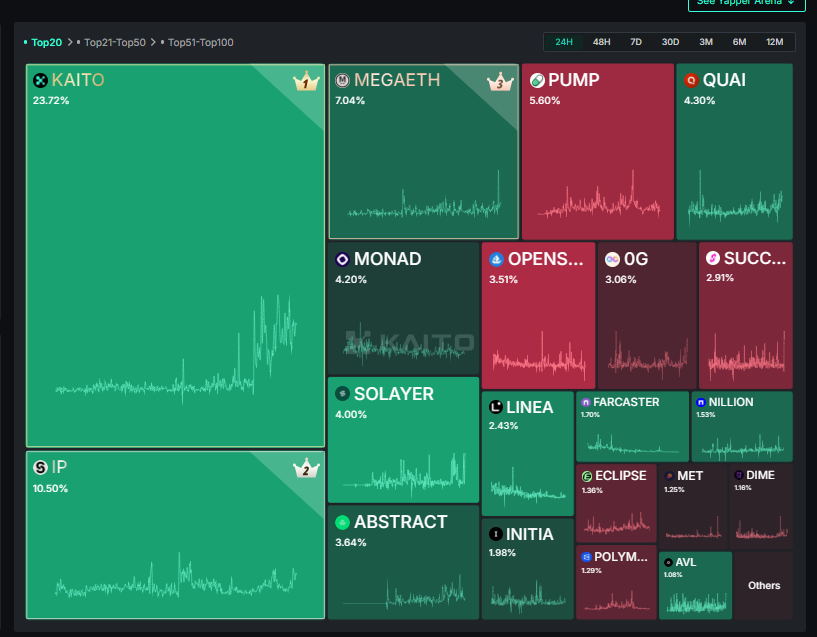
Task: Click the OpenSea sailboat logo icon
Action: tap(497, 259)
